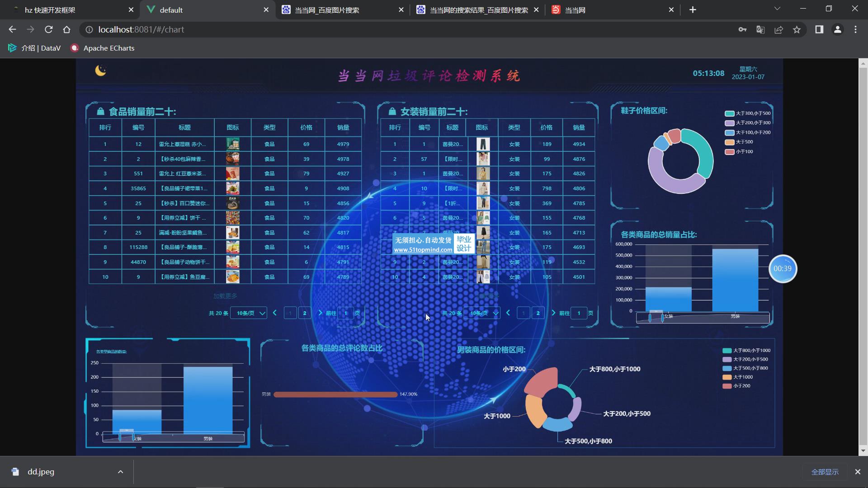Click the translate page icon

tap(760, 29)
